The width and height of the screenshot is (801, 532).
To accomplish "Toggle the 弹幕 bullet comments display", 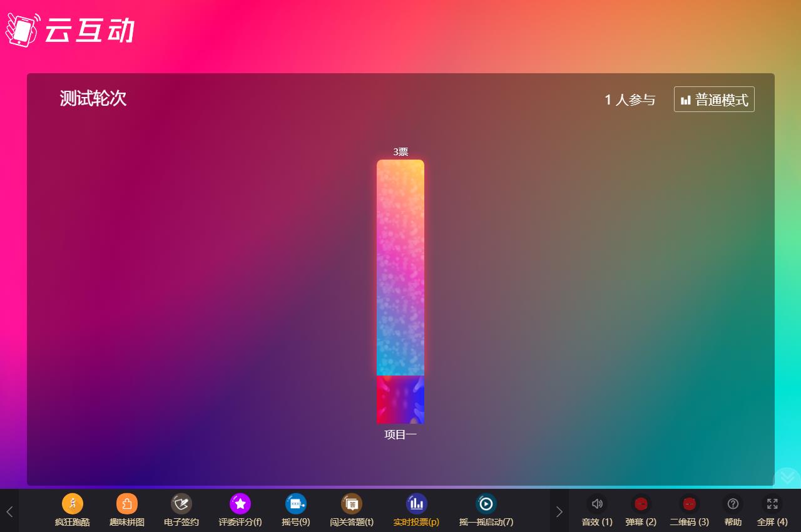I will 641,504.
